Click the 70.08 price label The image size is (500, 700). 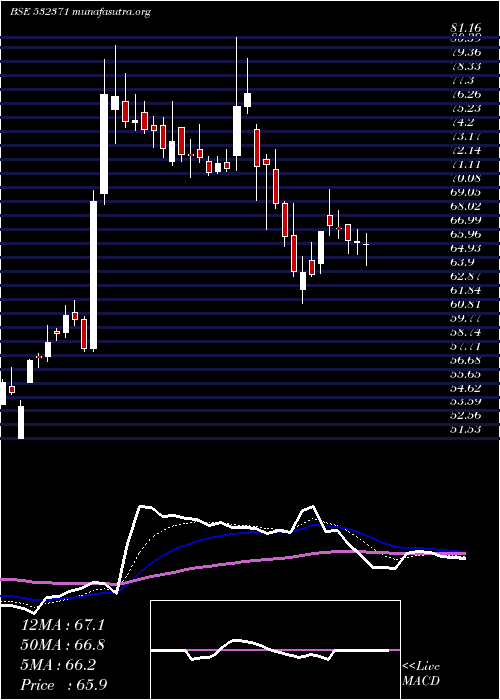[x=466, y=178]
